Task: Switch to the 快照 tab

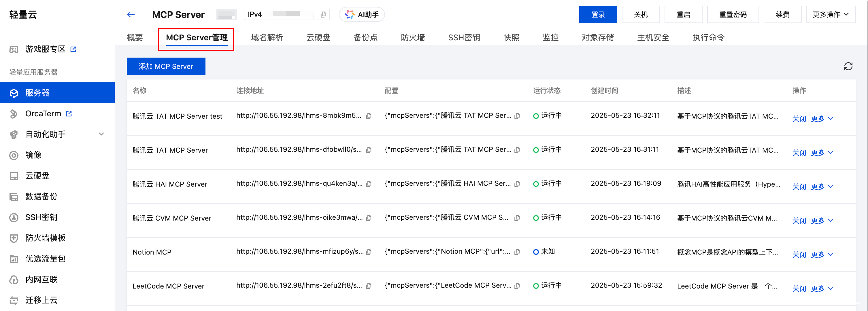Action: (511, 37)
